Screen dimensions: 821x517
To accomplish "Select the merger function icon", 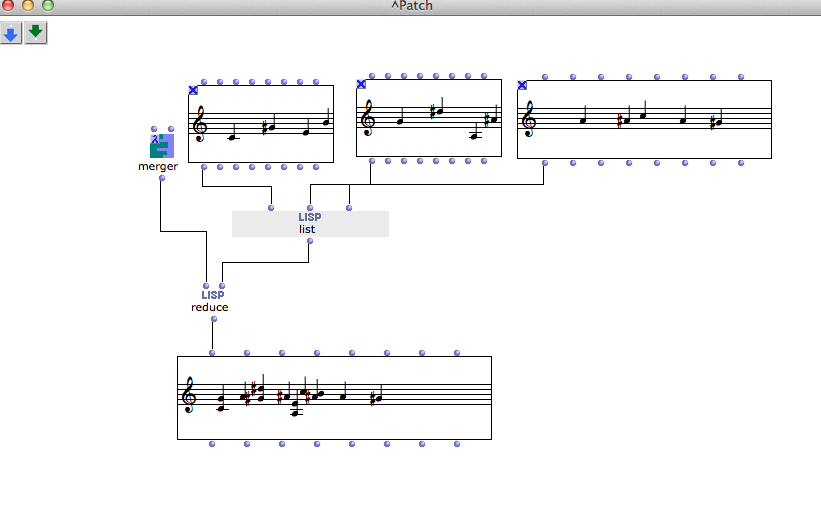I will pyautogui.click(x=162, y=147).
